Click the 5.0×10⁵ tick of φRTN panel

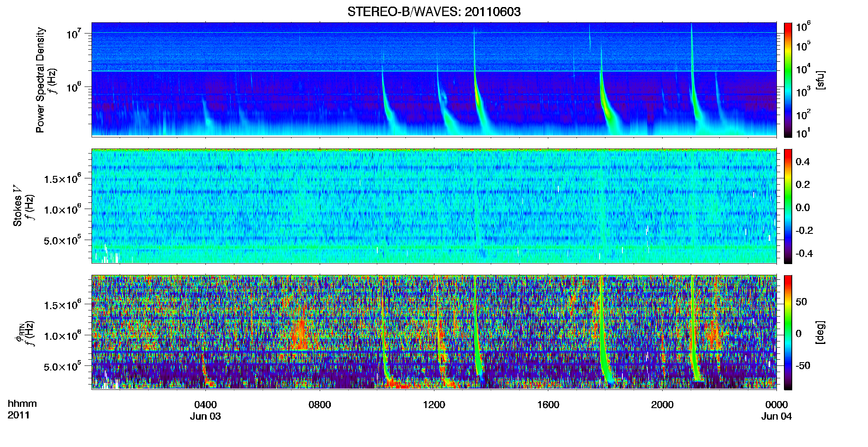[63, 366]
